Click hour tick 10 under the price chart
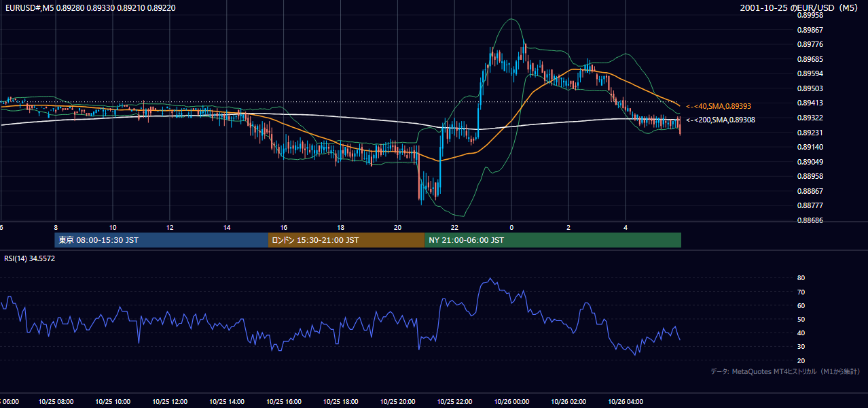Screen dimensions: 868x408 112,228
